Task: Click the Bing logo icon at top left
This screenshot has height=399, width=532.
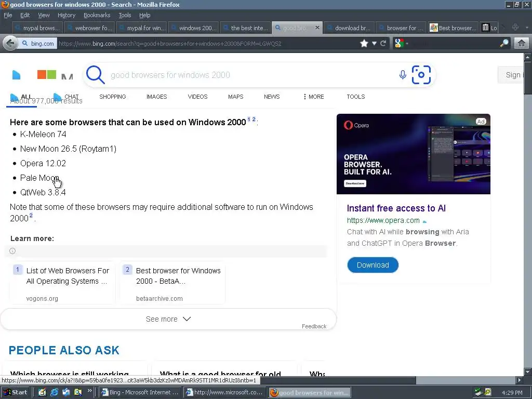Action: (x=16, y=75)
